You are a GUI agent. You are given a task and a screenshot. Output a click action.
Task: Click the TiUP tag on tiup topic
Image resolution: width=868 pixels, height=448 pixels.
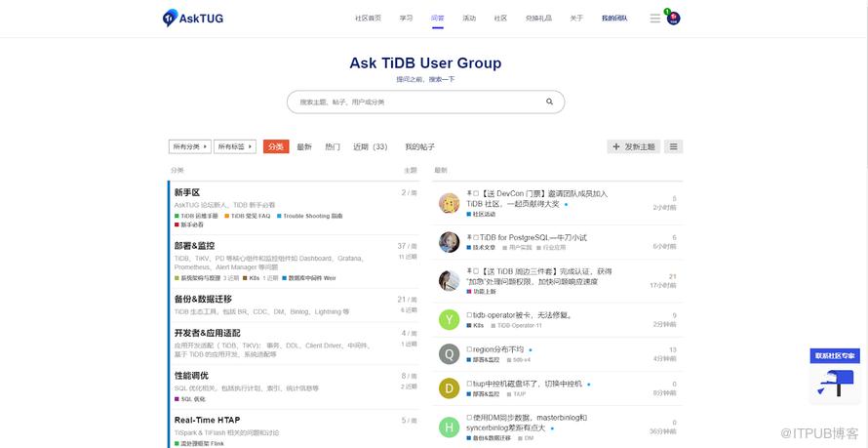[x=517, y=394]
